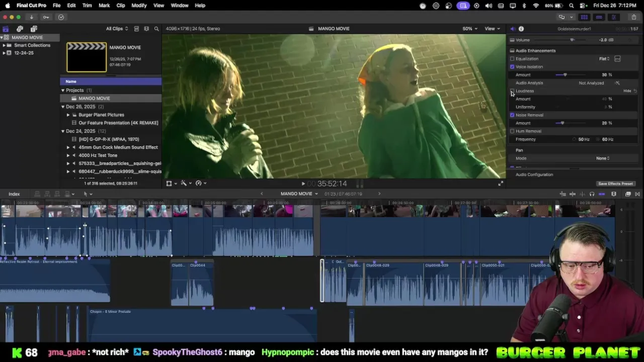Viewport: 644px width, 362px height.
Task: Show the audio inspector speaker icon
Action: tap(513, 29)
